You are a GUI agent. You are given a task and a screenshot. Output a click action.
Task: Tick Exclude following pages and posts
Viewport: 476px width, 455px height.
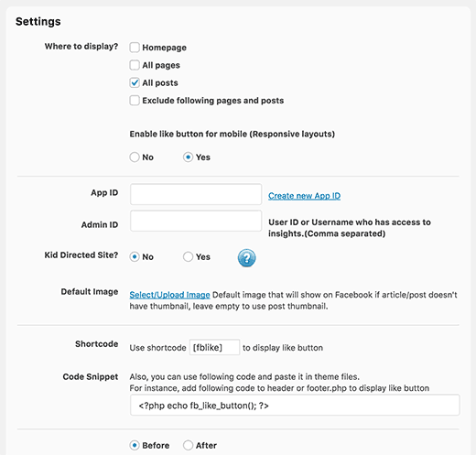click(x=135, y=101)
